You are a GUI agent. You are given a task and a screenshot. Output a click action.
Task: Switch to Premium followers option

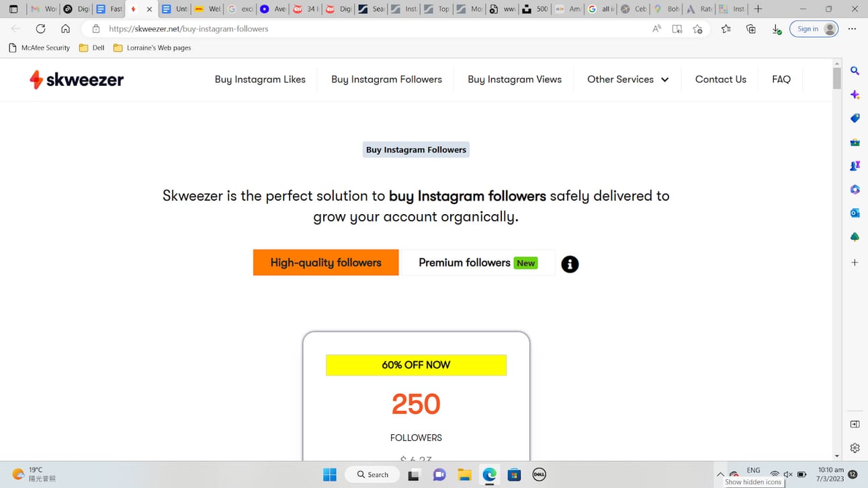(x=478, y=262)
